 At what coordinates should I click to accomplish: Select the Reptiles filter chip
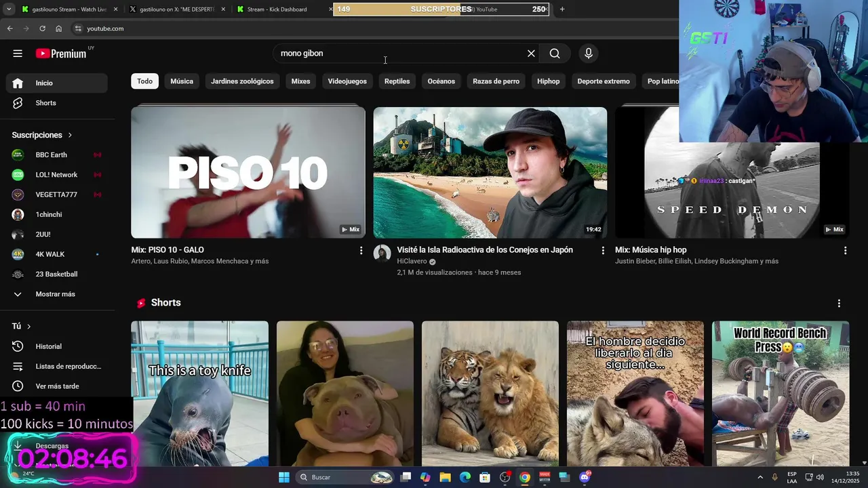[x=397, y=81]
